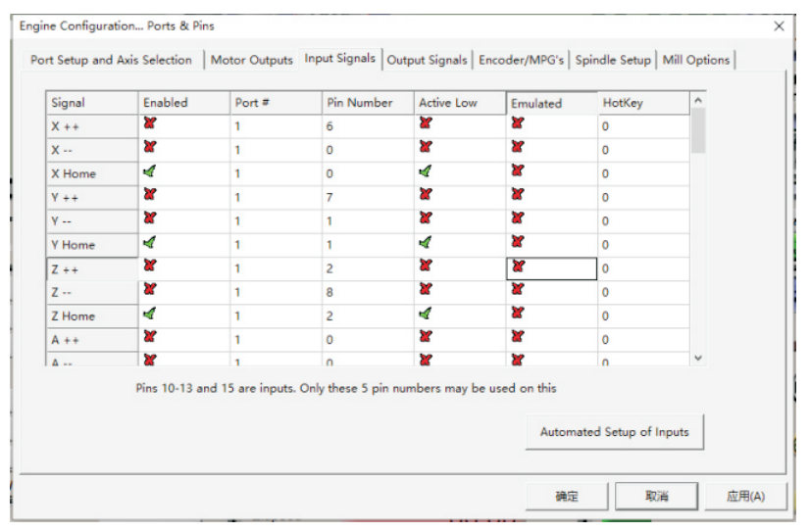Toggle Active Low for the Z -- signal
This screenshot has height=532, width=810.
pos(426,289)
